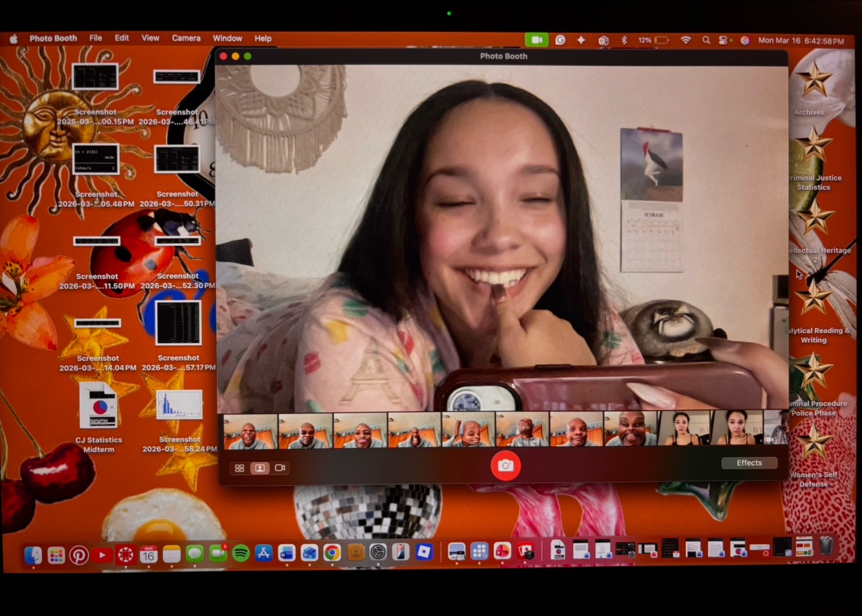Select the Screenshot 2026-03-...05.48 PM file

96,175
